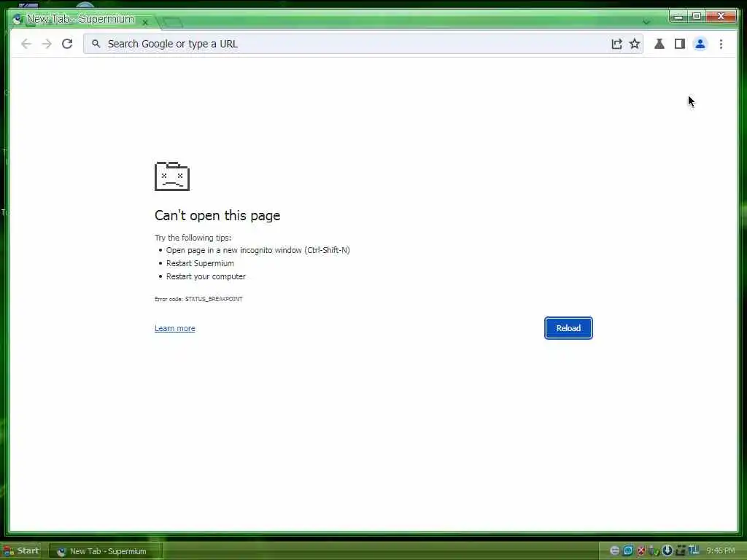This screenshot has width=747, height=560.
Task: Open the three-dot browser menu
Action: coord(721,44)
